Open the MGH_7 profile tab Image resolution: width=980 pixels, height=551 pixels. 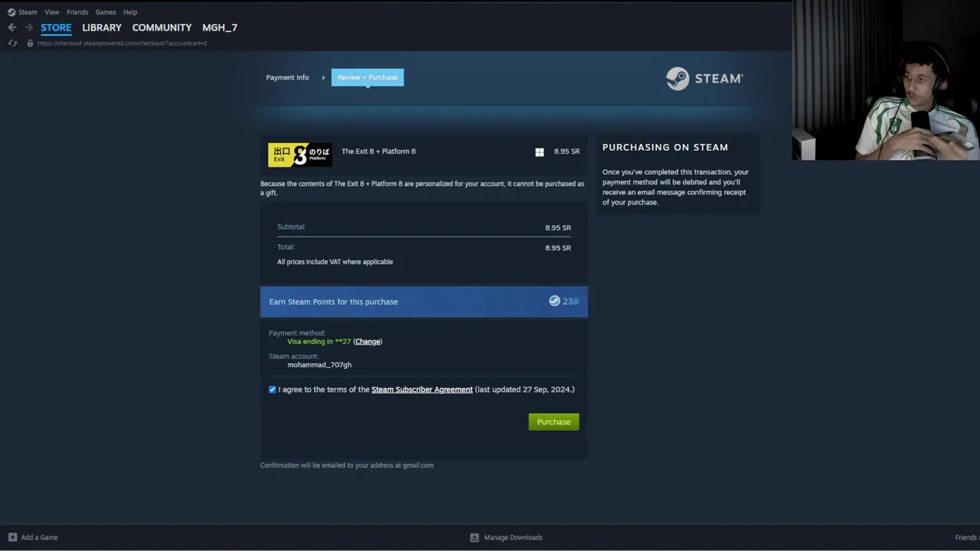click(220, 28)
